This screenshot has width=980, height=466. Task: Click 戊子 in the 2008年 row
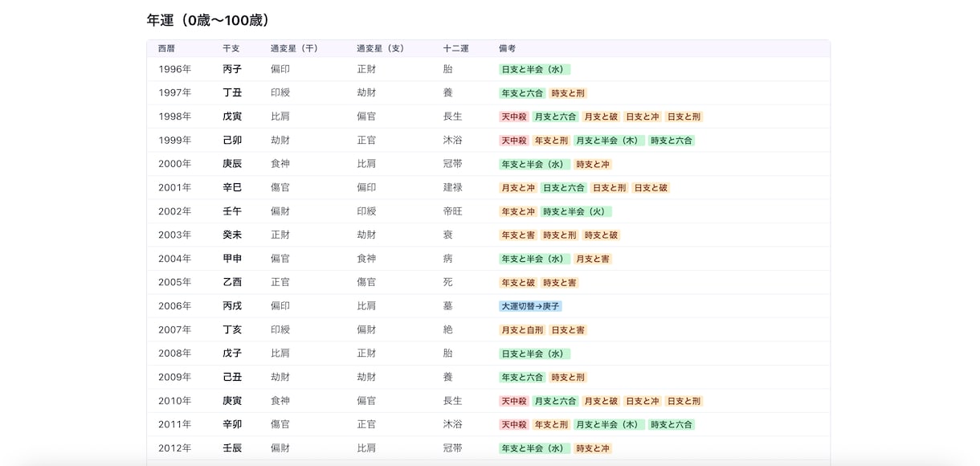click(x=232, y=353)
